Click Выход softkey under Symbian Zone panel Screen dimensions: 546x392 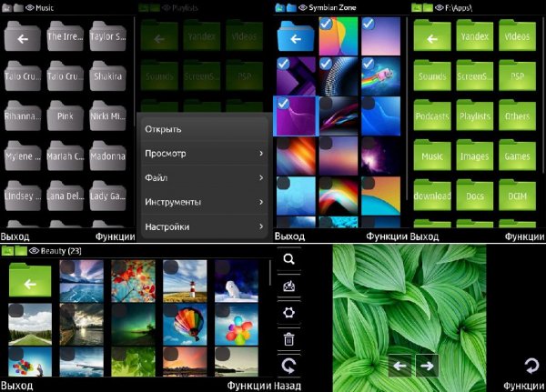tap(289, 236)
